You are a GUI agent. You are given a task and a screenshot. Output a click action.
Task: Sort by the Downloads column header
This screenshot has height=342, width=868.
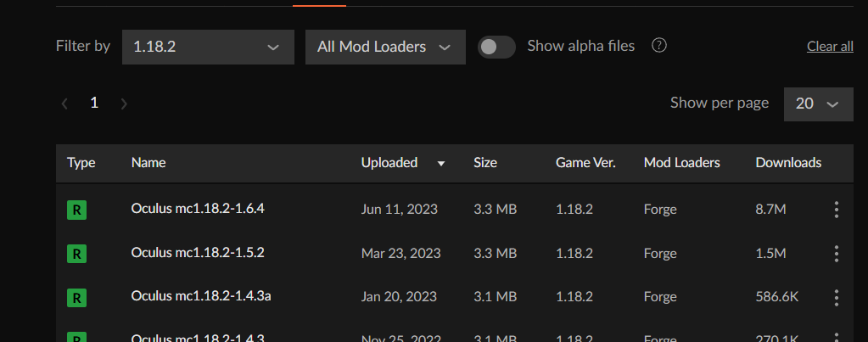pyautogui.click(x=788, y=163)
